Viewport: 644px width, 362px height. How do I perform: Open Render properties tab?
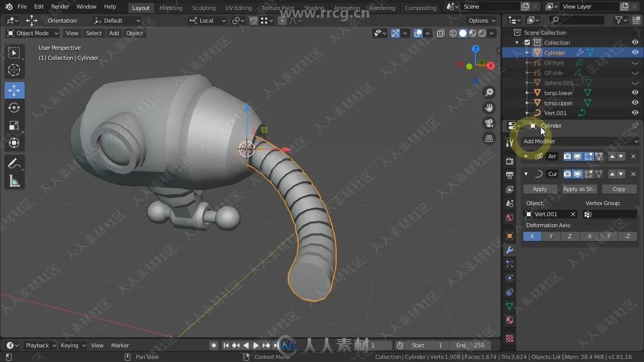coord(510,161)
